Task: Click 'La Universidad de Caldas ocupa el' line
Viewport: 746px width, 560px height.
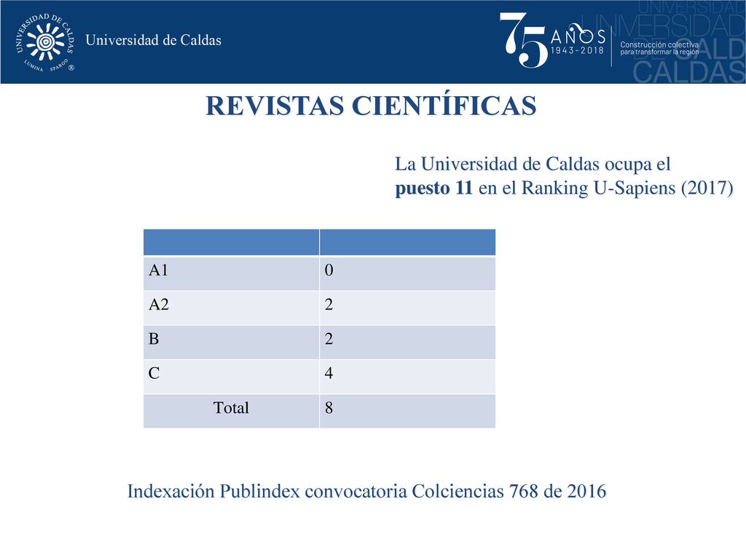Action: point(533,164)
